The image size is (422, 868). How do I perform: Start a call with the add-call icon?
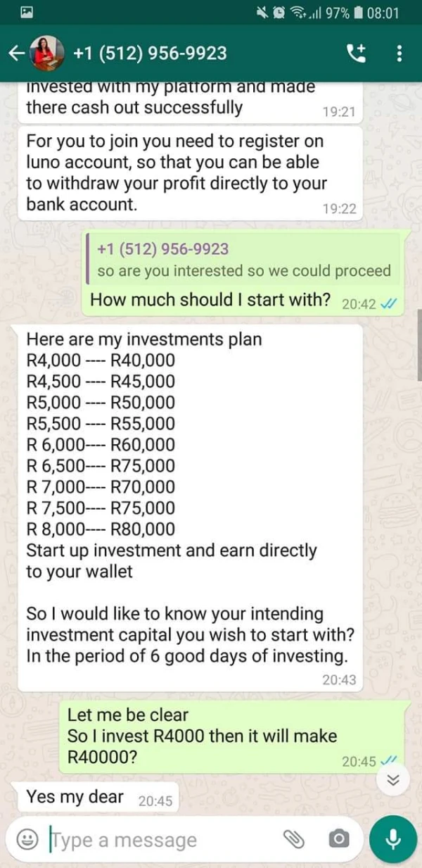click(x=356, y=54)
